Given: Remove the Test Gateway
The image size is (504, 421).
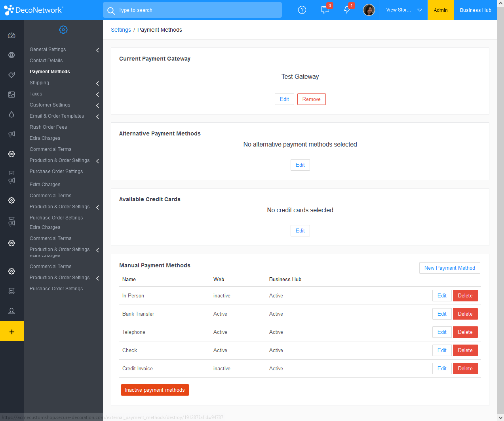Looking at the screenshot, I should (311, 99).
